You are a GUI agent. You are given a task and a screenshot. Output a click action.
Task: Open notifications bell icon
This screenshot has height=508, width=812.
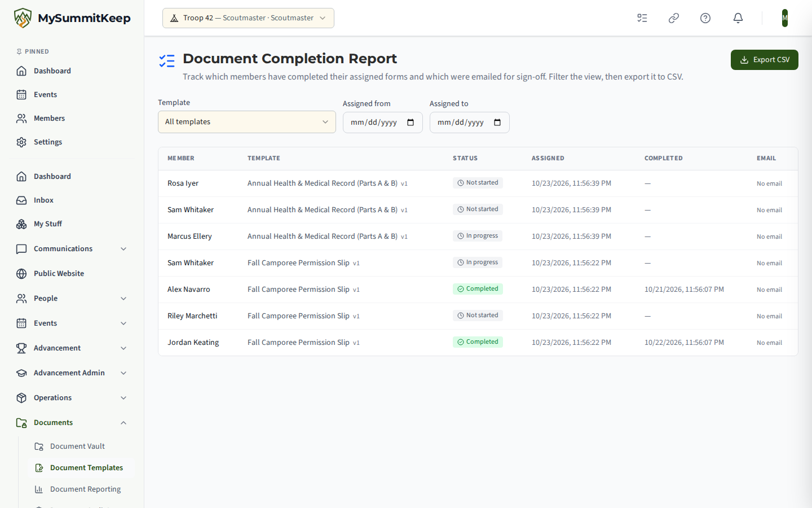738,18
